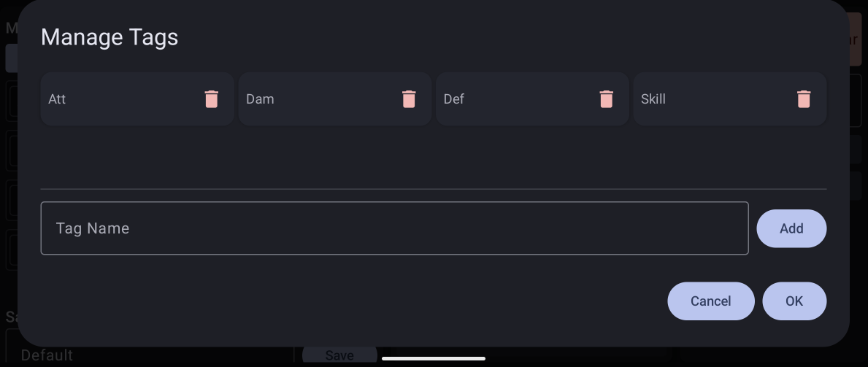Select the Dam tag chip
Screen dimensions: 868x367
(335, 99)
